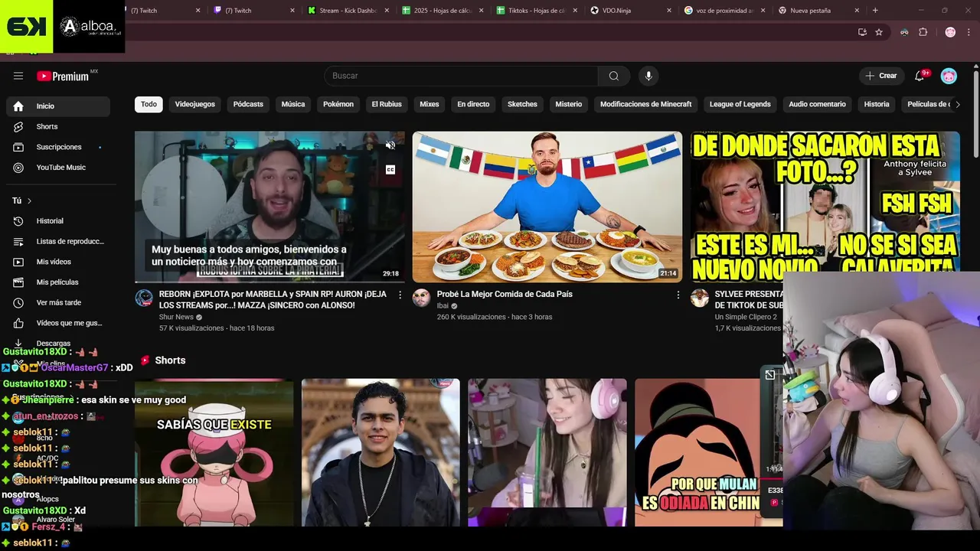Open the account avatar menu
The image size is (980, 551).
point(949,76)
